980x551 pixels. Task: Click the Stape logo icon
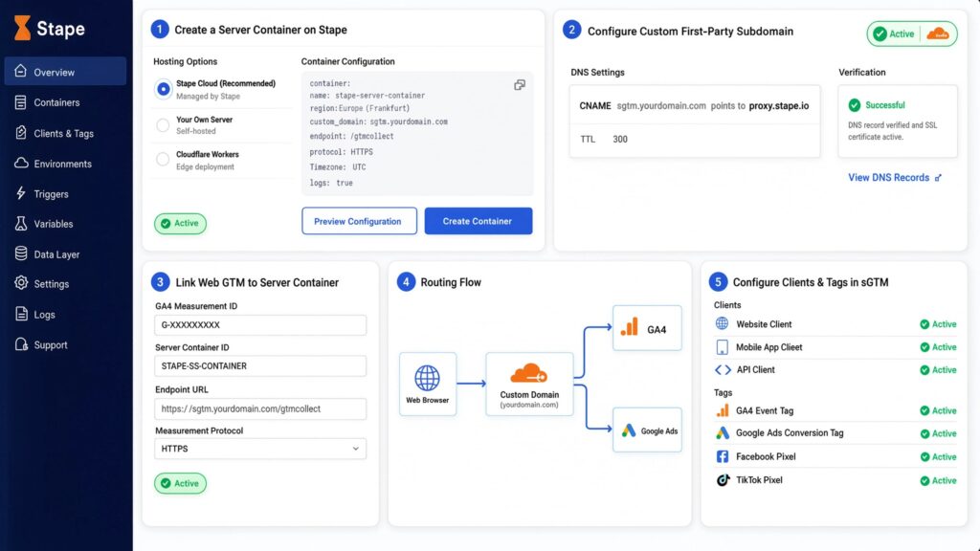click(23, 28)
